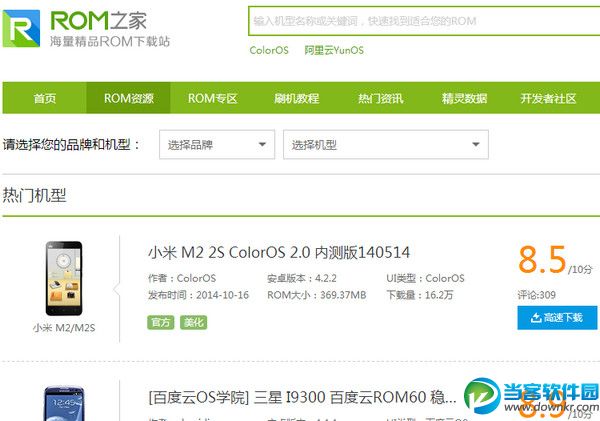Select the ROM资源 navigation tab

(x=129, y=98)
